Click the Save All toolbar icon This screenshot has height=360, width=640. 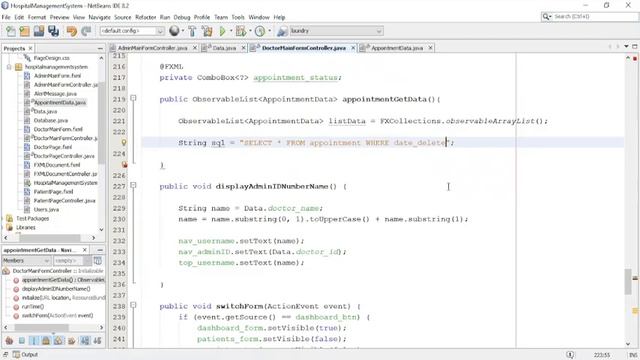(53, 31)
